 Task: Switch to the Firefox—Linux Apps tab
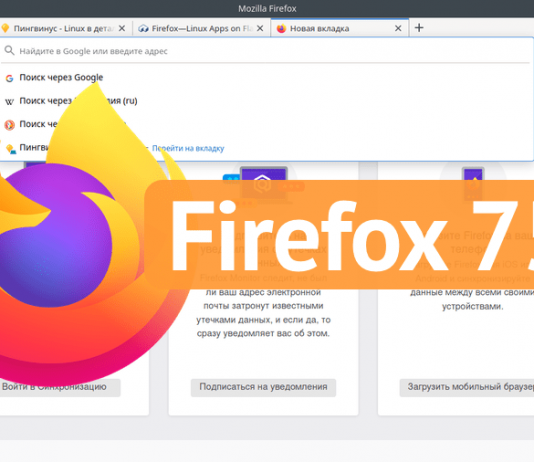pos(201,28)
